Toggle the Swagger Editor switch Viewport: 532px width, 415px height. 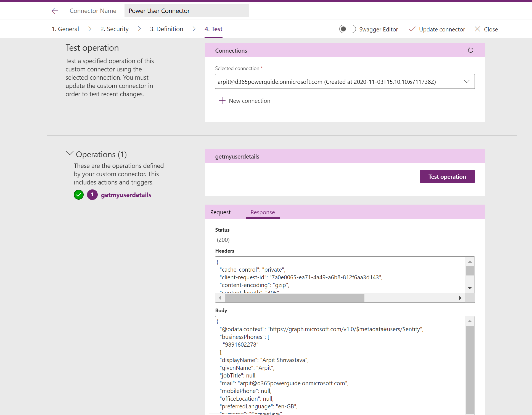pyautogui.click(x=347, y=29)
